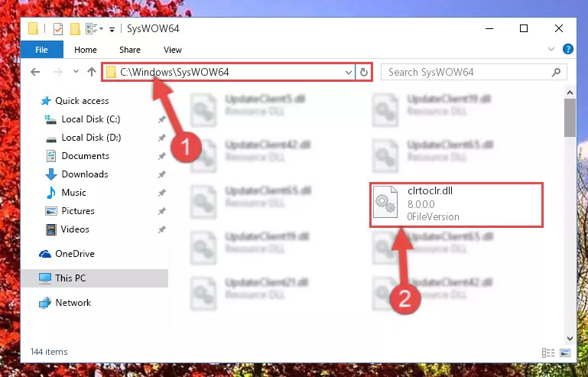Click the 144 items status text
Viewport: 588px width, 377px height.
pyautogui.click(x=49, y=352)
